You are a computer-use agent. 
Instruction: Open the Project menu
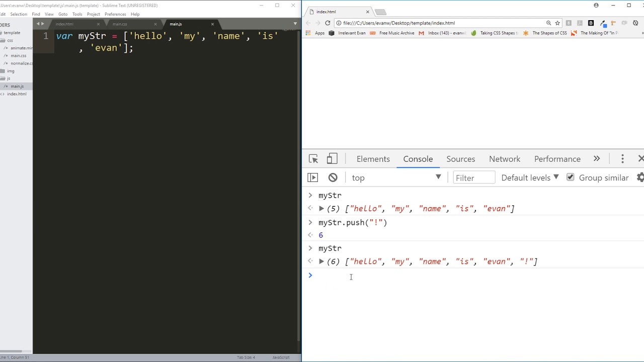[94, 14]
